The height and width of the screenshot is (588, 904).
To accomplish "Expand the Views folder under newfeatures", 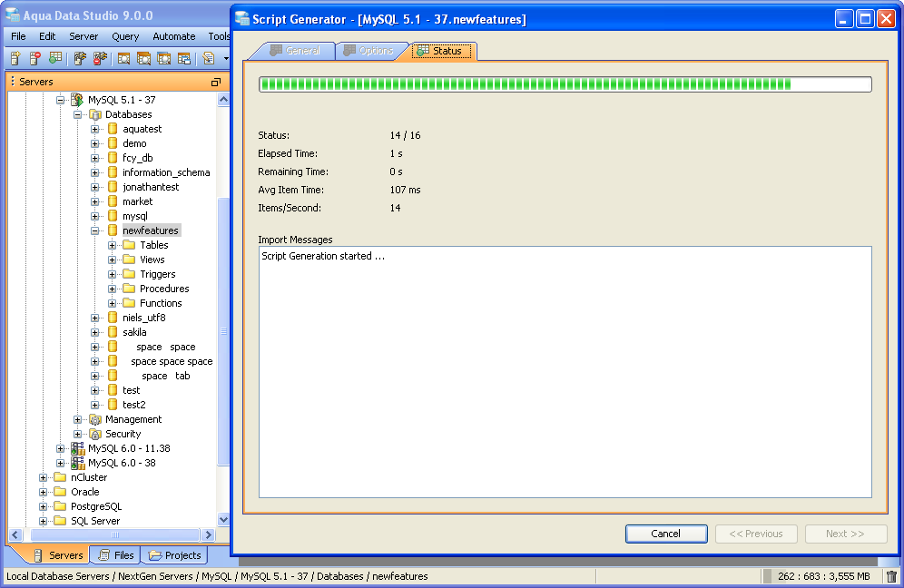I will click(x=113, y=260).
